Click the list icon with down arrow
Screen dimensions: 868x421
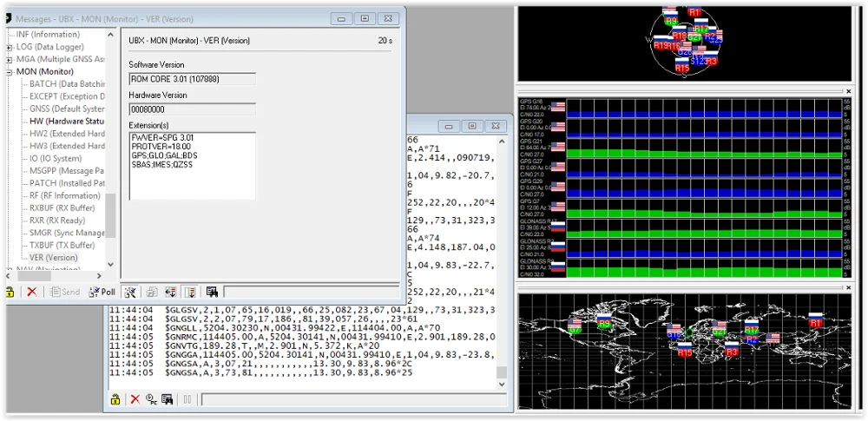[x=171, y=292]
